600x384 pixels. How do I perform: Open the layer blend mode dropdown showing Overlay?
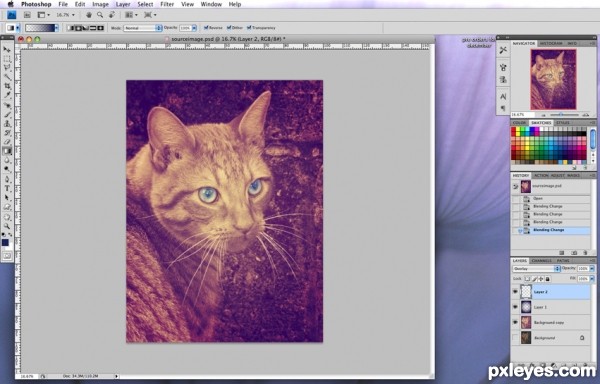tap(536, 269)
